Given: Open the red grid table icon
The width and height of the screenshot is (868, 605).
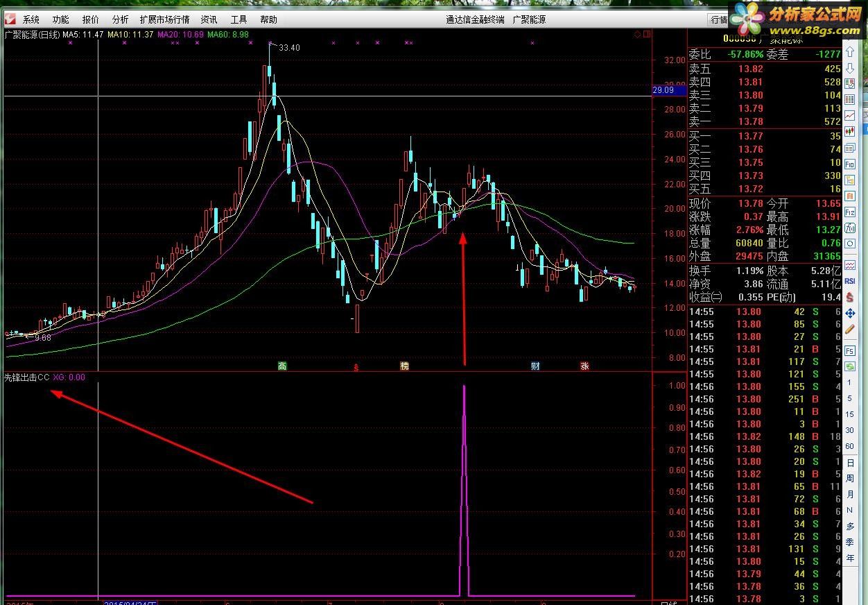Looking at the screenshot, I should [850, 100].
